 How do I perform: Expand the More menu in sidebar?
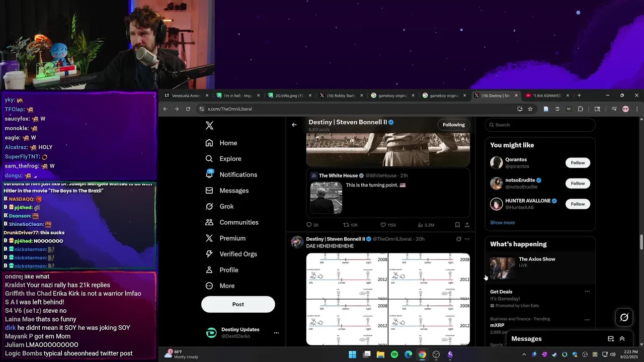(x=220, y=286)
